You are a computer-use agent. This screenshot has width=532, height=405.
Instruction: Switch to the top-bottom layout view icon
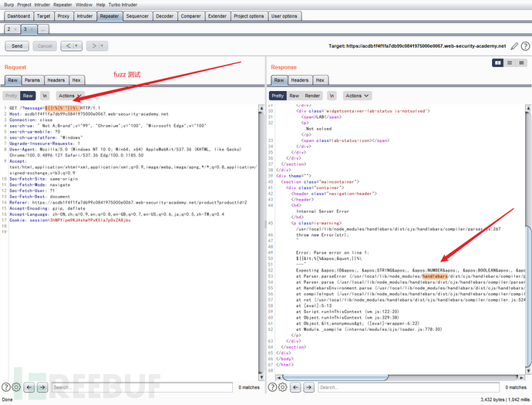tap(510, 62)
